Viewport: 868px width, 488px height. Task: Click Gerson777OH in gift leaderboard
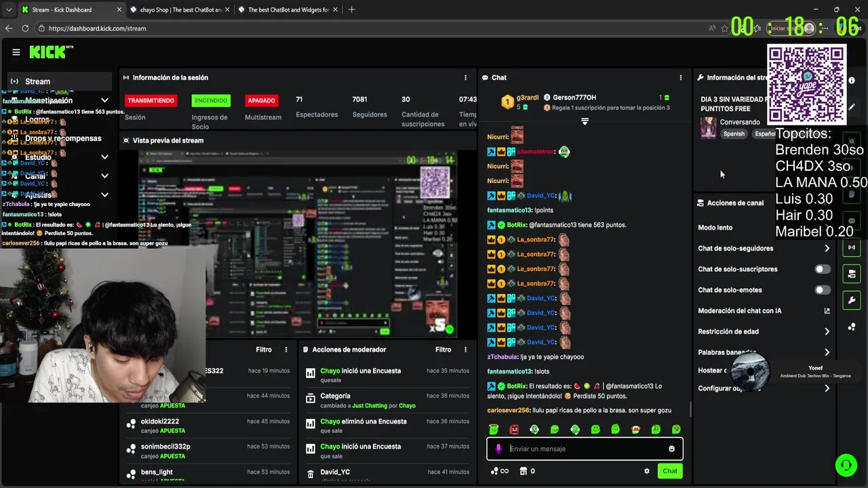[574, 98]
